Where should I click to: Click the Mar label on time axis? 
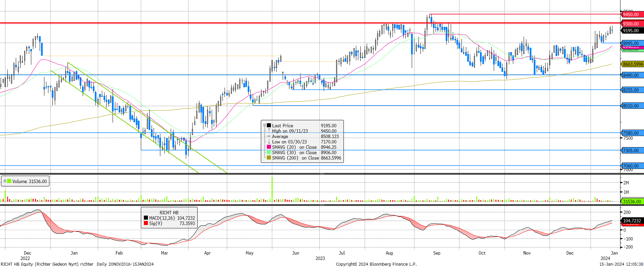pos(164,253)
